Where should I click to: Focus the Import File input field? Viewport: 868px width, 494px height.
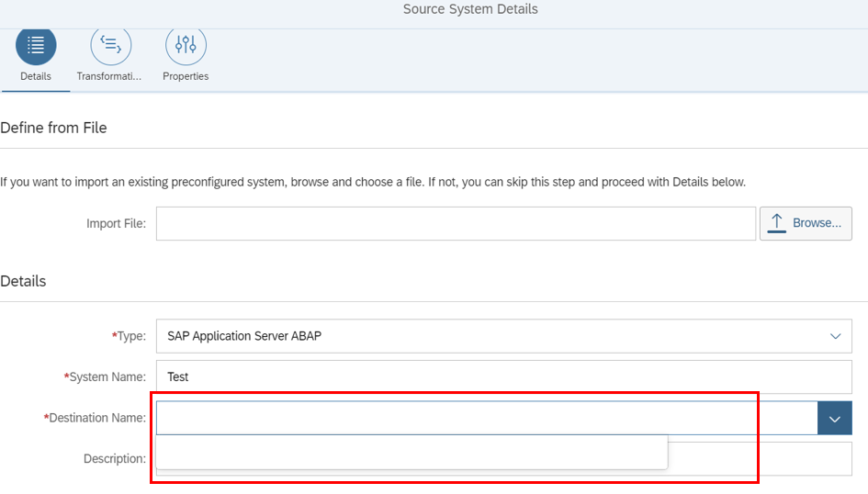(456, 223)
